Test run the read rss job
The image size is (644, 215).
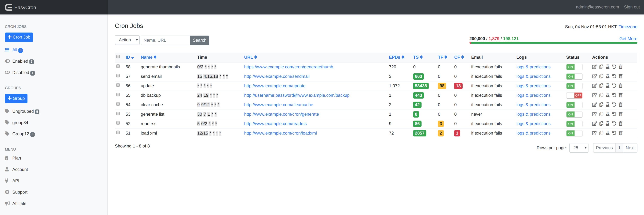pyautogui.click(x=608, y=124)
